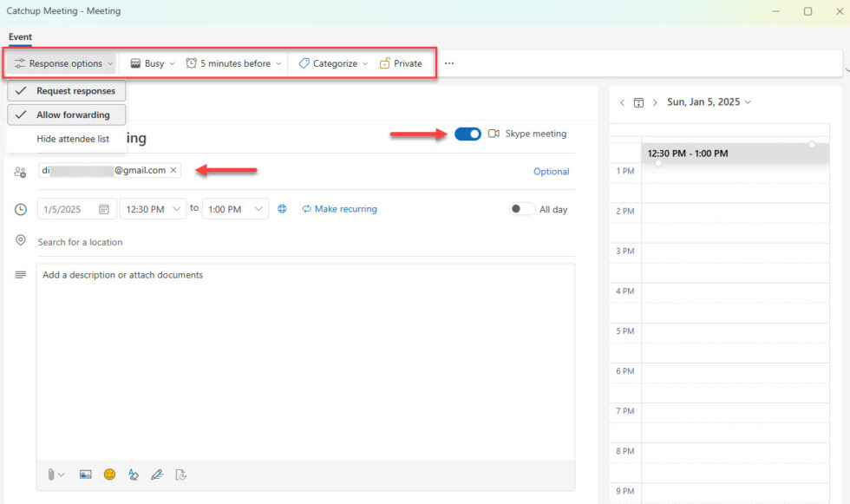Click the 6 PM time slot label
850x504 pixels.
[625, 371]
